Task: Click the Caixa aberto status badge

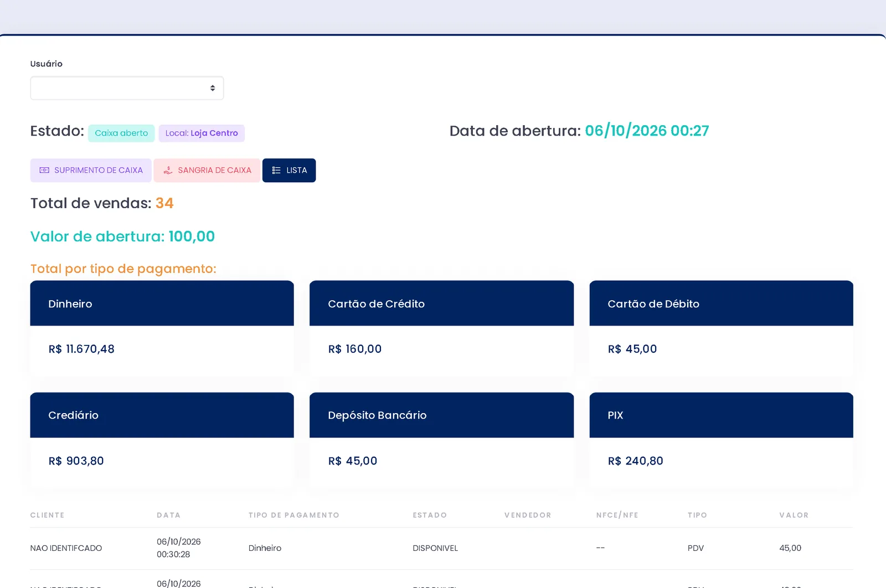Action: click(x=121, y=133)
